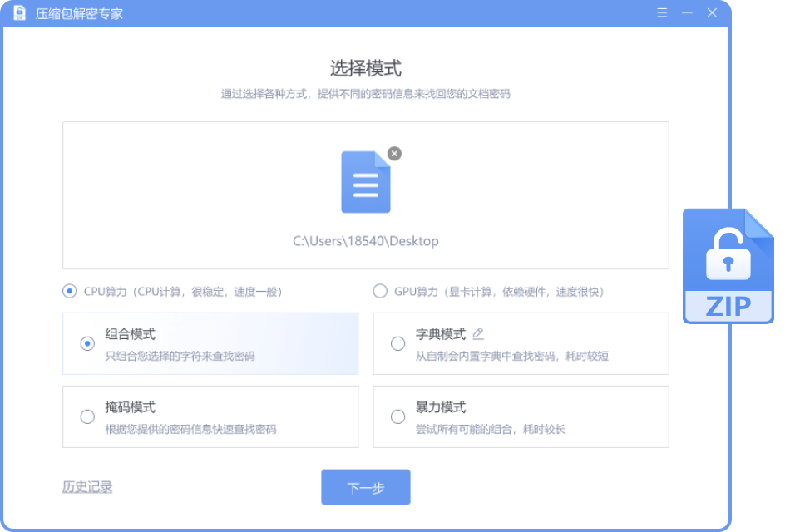Open the 历史记录 link
This screenshot has width=795, height=532.
87,487
